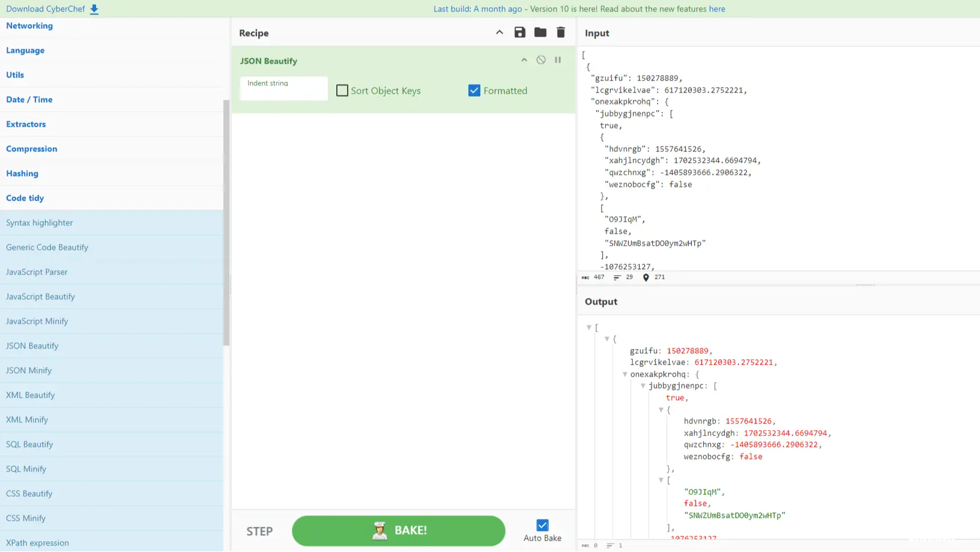Click the gzuifu line in the Input pane

click(637, 78)
